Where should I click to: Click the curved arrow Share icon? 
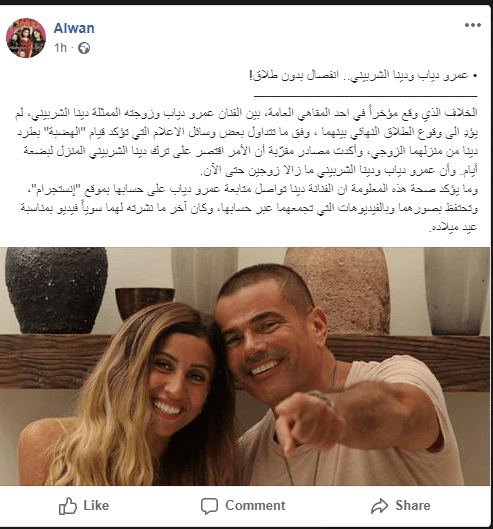point(380,506)
